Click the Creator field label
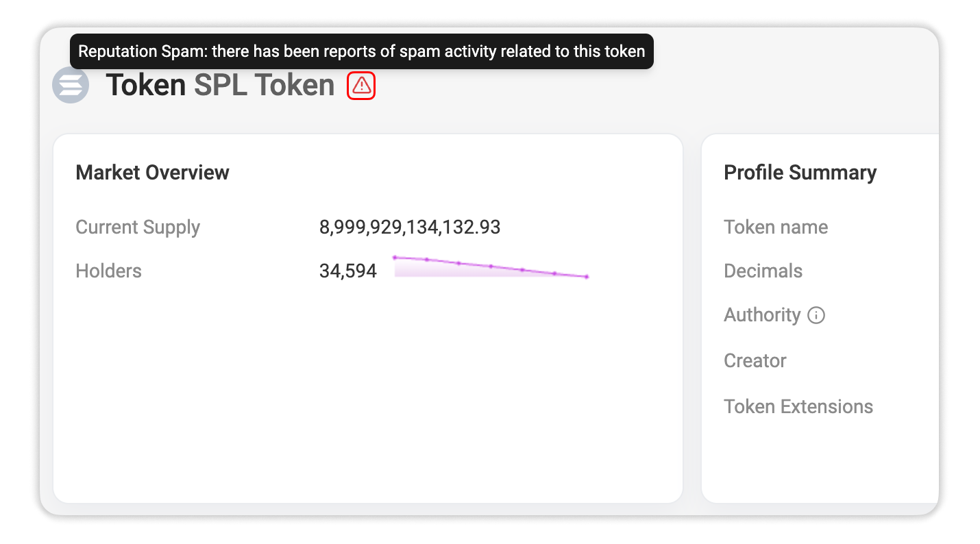This screenshot has width=980, height=544. click(x=755, y=361)
